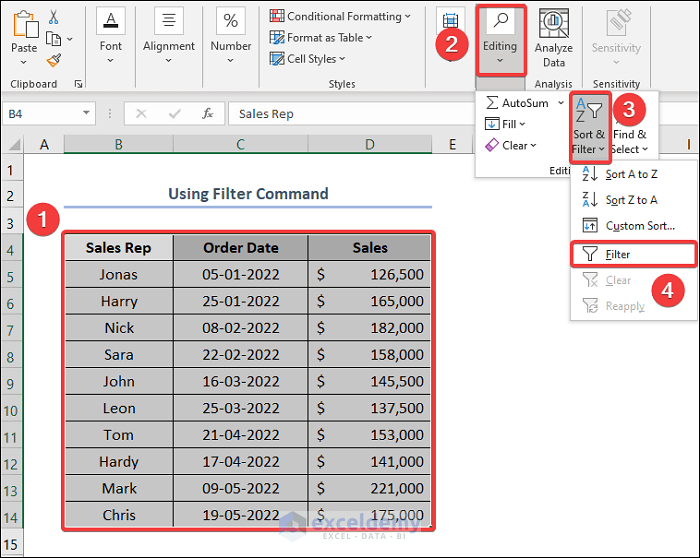
Task: Choose Sort A to Z
Action: pyautogui.click(x=633, y=174)
